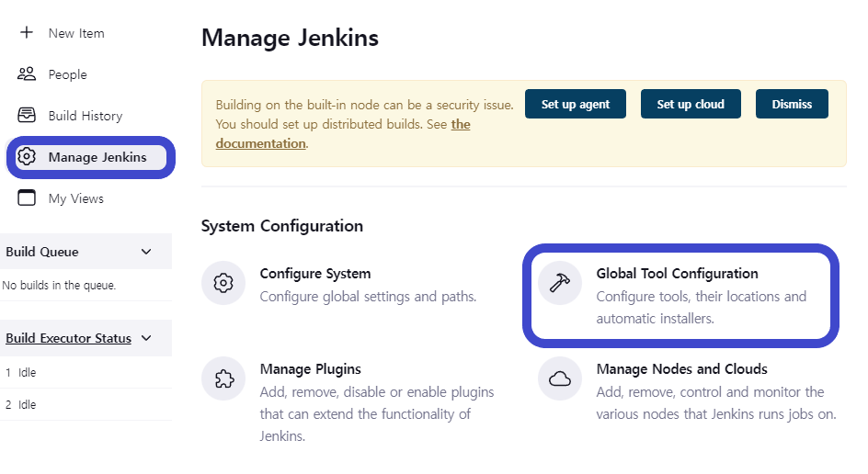Open Manage Nodes and Clouds title
The width and height of the screenshot is (868, 474).
click(682, 369)
